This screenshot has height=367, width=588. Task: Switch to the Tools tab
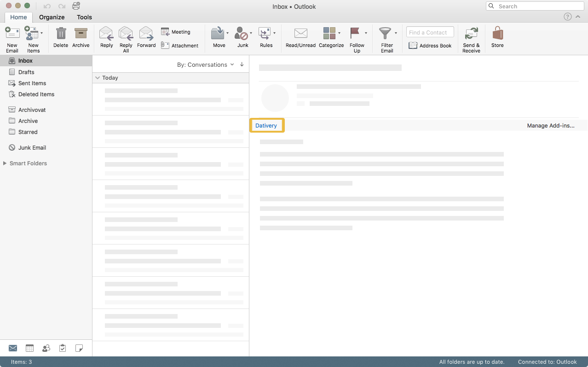(84, 17)
